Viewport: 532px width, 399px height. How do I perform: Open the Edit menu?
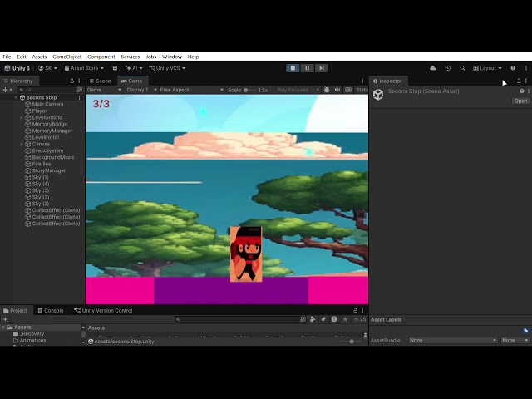(22, 57)
